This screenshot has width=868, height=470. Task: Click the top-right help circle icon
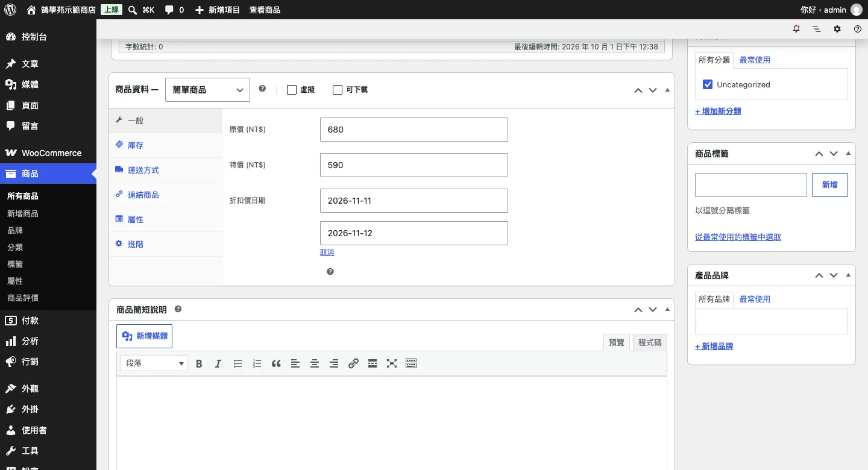click(x=858, y=29)
